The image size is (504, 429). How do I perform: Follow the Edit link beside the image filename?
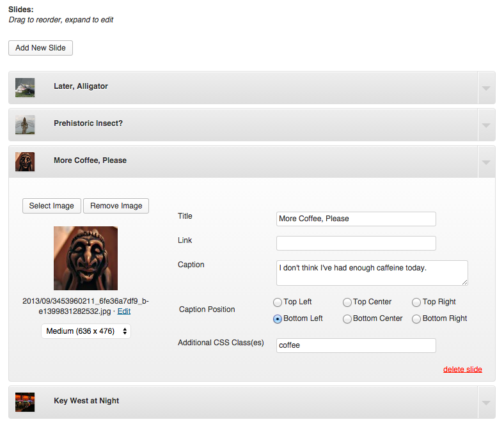click(x=123, y=311)
